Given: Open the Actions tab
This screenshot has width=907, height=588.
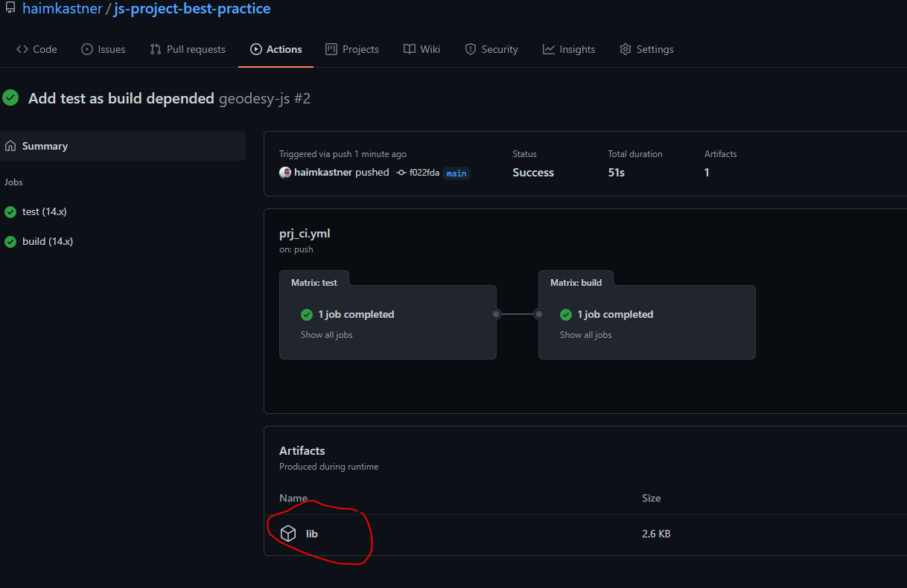Looking at the screenshot, I should coord(276,49).
